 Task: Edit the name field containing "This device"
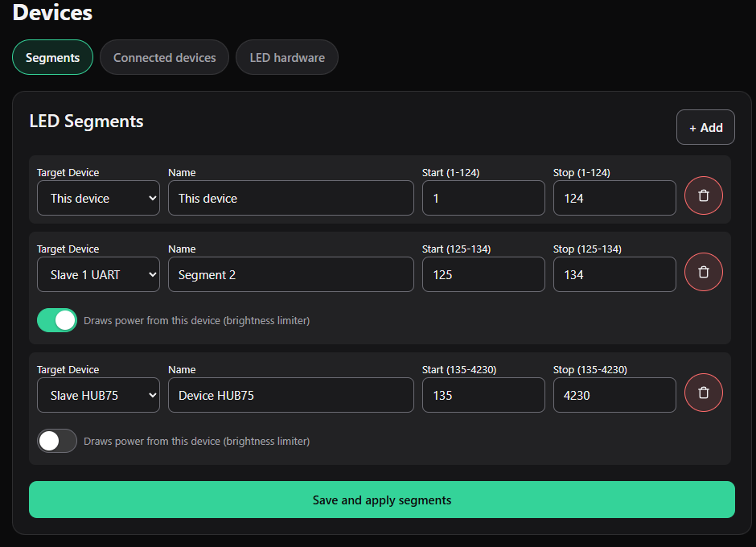(290, 198)
